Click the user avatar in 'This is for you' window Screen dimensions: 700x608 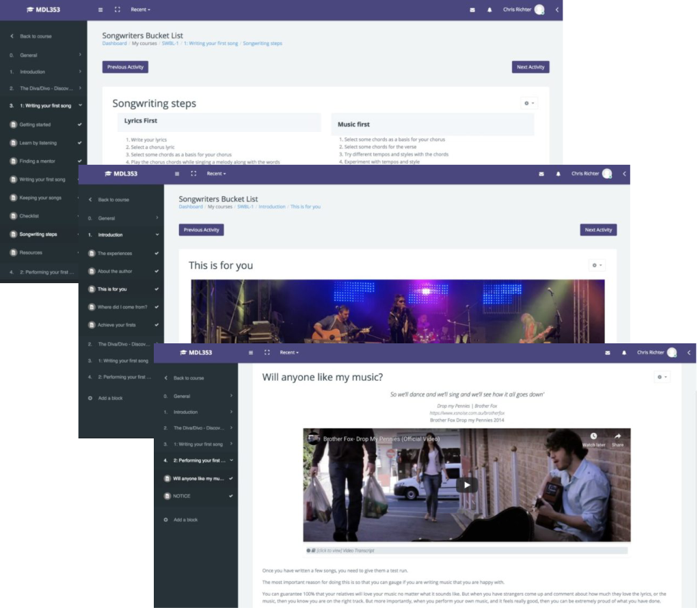click(607, 174)
